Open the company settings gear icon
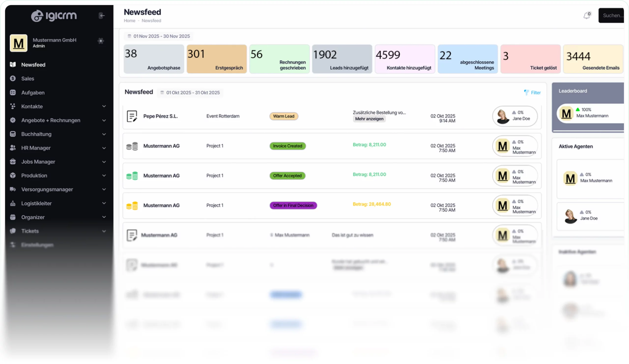 coord(100,41)
